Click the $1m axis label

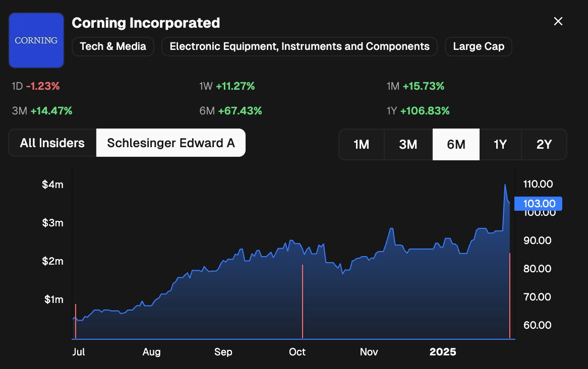pyautogui.click(x=53, y=299)
